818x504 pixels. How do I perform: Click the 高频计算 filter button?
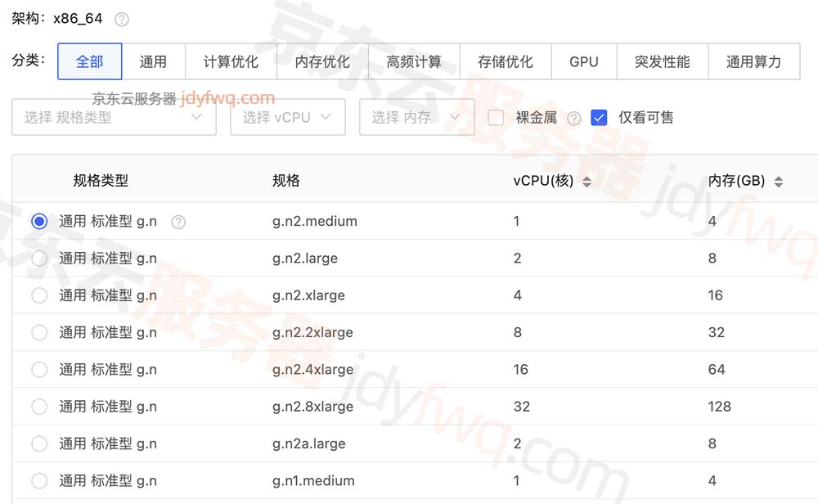pyautogui.click(x=414, y=61)
